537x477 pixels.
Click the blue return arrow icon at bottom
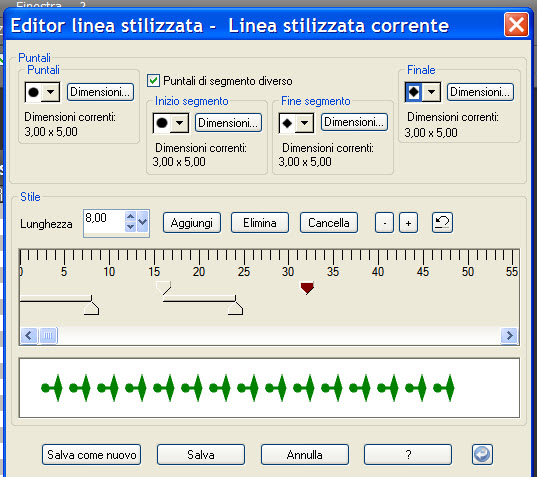[x=482, y=454]
